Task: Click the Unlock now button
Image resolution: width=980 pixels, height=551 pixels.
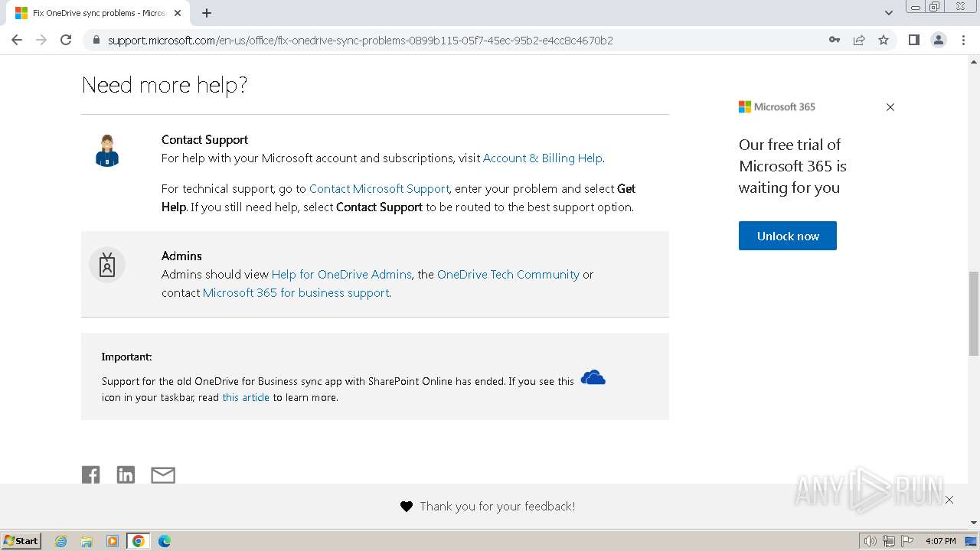Action: pyautogui.click(x=788, y=236)
